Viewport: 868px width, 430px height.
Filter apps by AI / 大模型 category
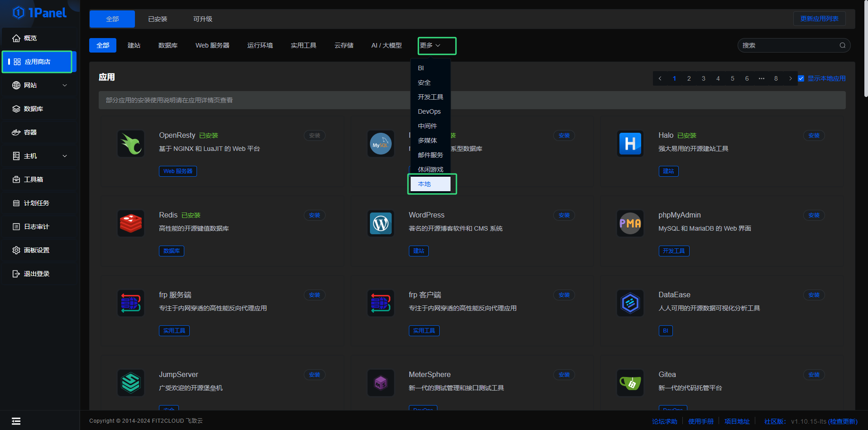[386, 45]
